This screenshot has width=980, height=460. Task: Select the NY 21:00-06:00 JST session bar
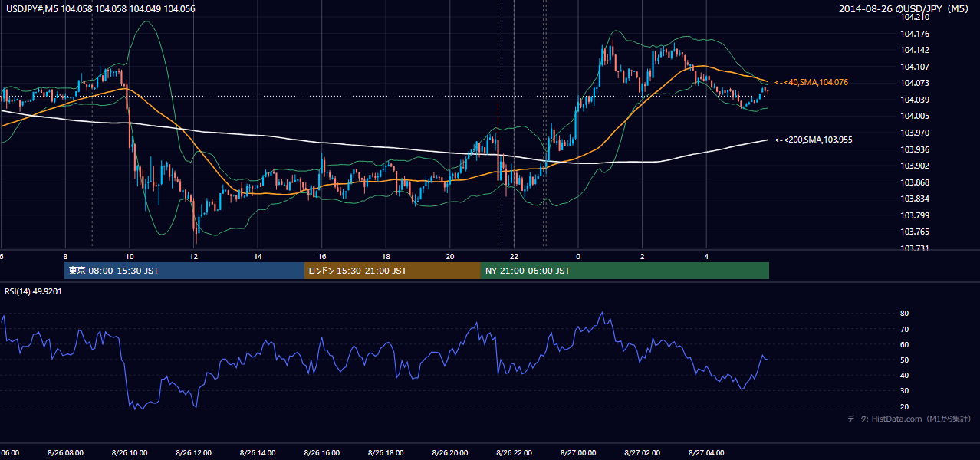click(625, 271)
